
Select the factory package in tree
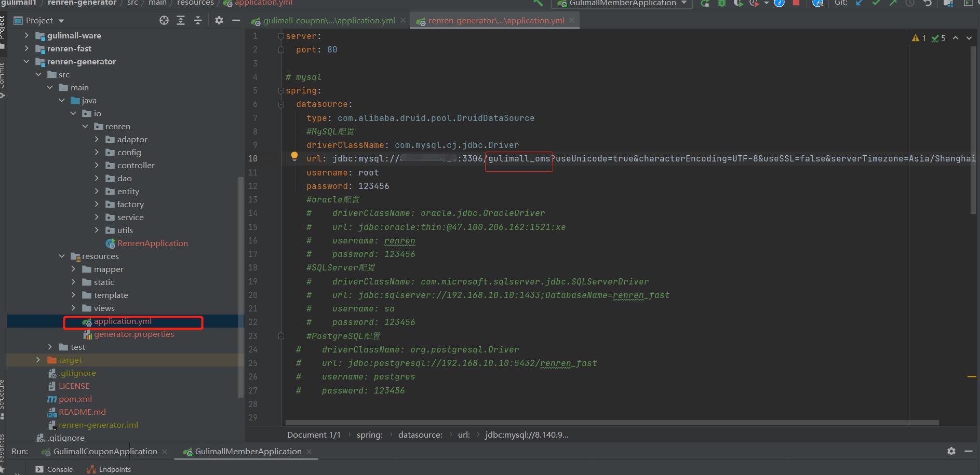pos(130,204)
